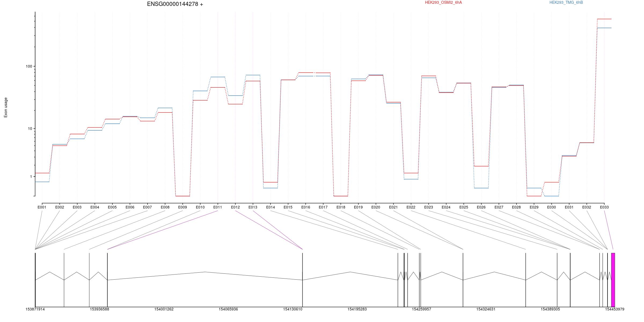This screenshot has width=644, height=322.
Task: Click exon label E013
Action: tap(253, 207)
